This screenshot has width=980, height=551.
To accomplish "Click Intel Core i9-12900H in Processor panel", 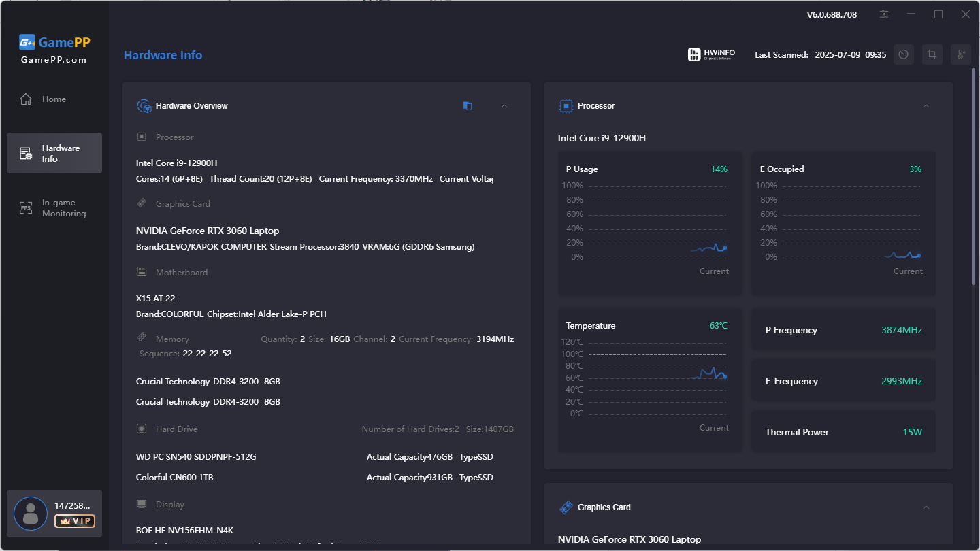I will click(602, 139).
